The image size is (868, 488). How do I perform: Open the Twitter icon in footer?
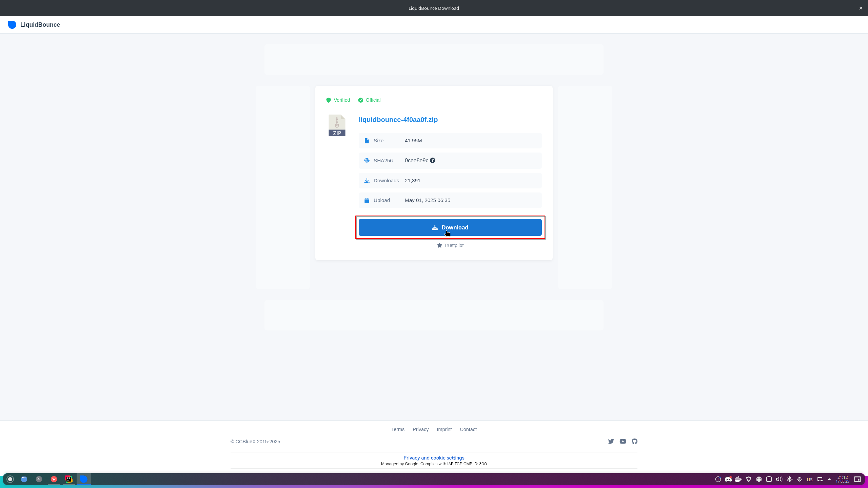point(611,441)
